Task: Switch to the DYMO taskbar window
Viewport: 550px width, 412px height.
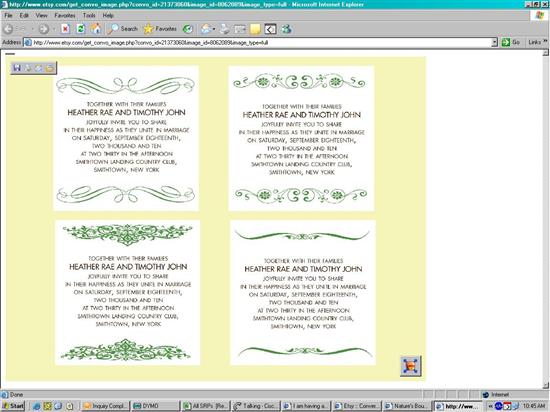Action: pyautogui.click(x=155, y=406)
